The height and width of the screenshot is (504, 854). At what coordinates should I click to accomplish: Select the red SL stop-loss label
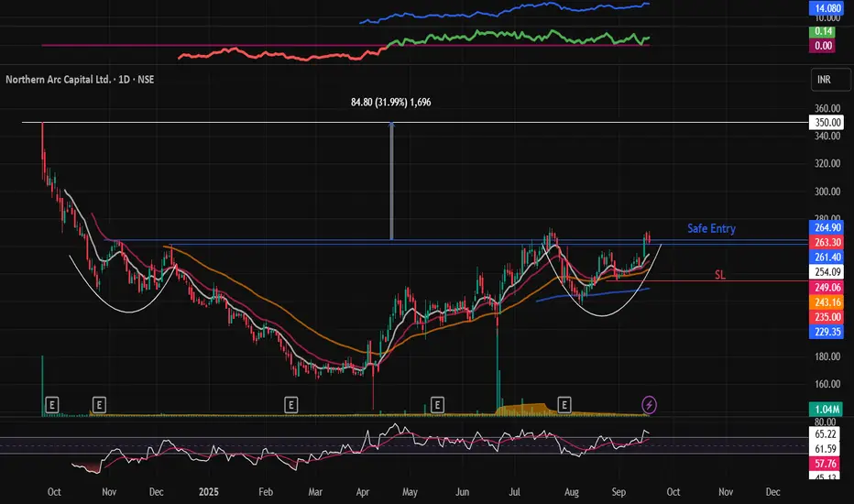[x=720, y=274]
